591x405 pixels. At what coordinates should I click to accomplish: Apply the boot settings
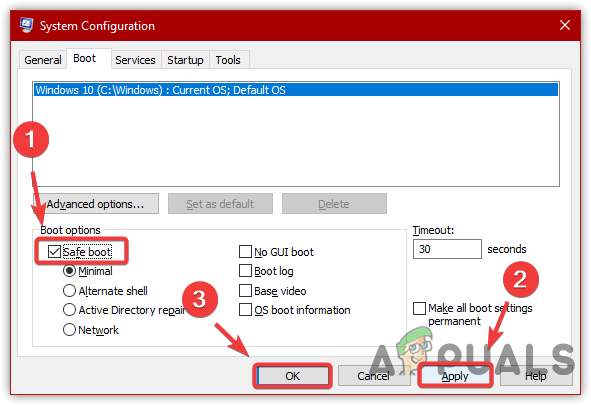(455, 376)
